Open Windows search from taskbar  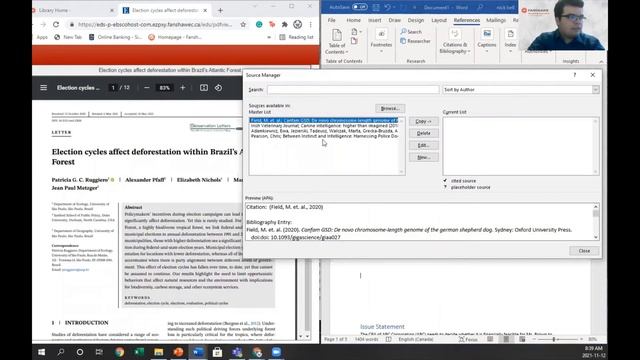click(x=60, y=352)
